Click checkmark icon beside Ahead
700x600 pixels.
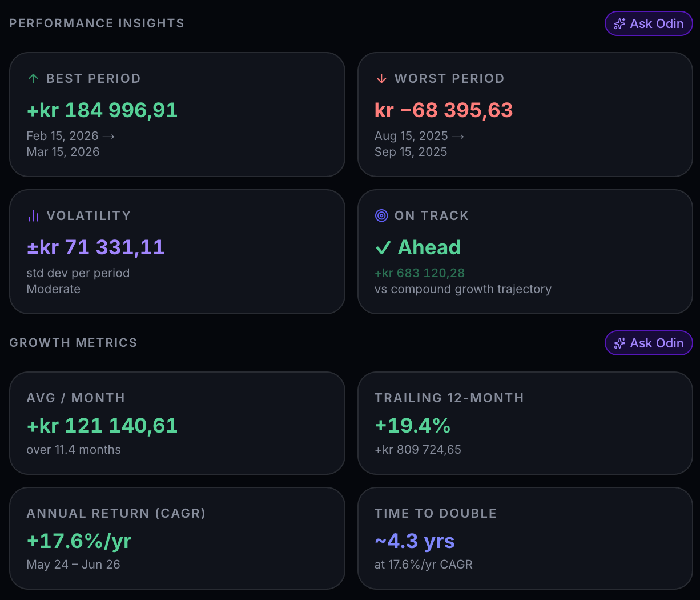click(383, 247)
